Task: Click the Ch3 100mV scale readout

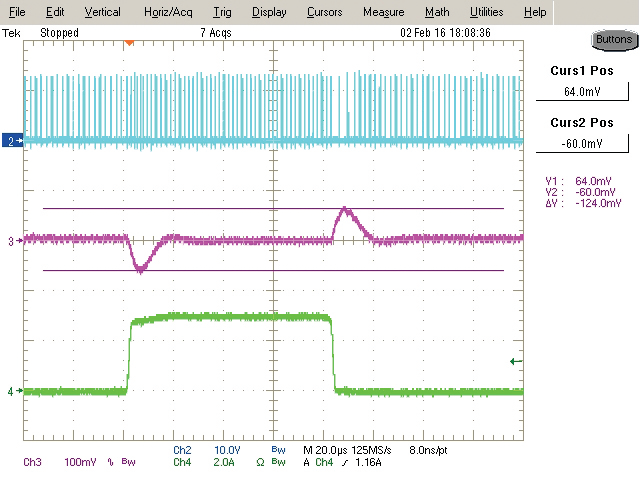Action: (x=60, y=462)
